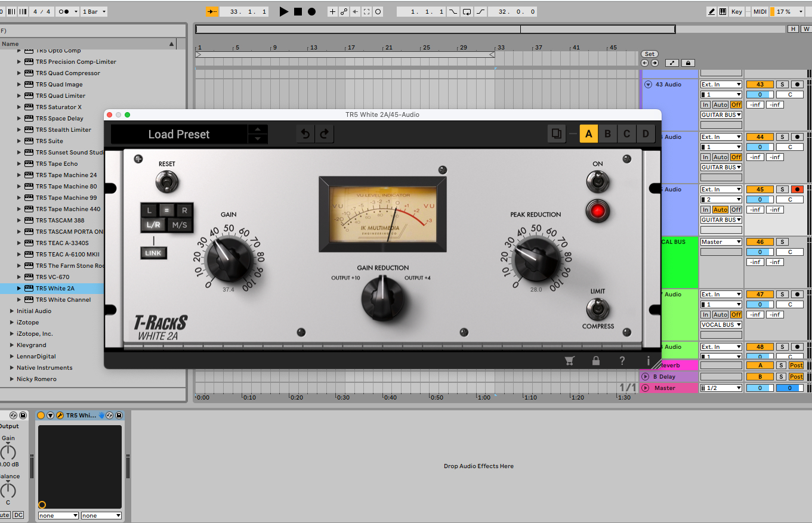The width and height of the screenshot is (812, 523).
Task: Start playback with the Play button
Action: coord(284,11)
